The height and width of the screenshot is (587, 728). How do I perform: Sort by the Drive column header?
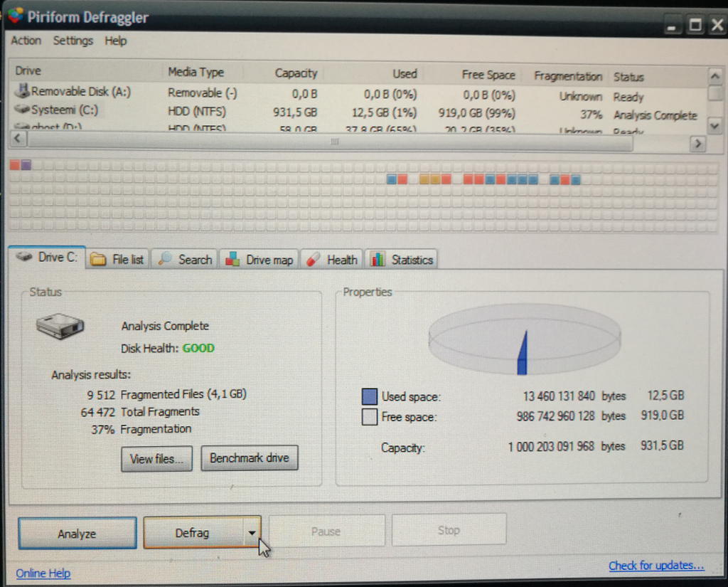(x=28, y=70)
